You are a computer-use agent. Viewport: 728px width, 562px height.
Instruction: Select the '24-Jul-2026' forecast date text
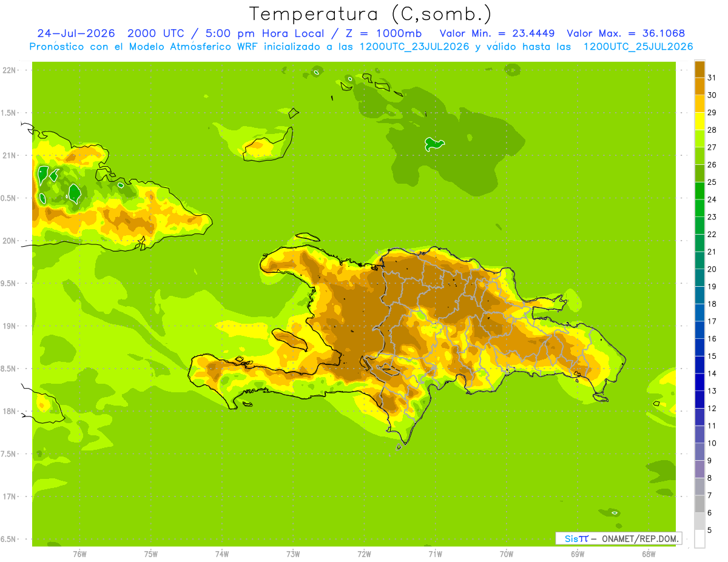click(x=76, y=33)
